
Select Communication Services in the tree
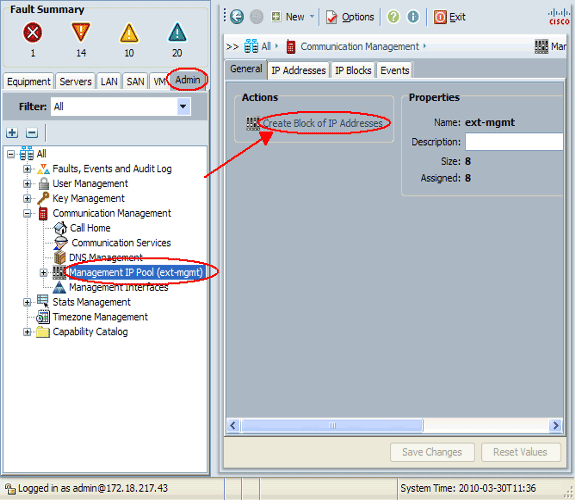pyautogui.click(x=121, y=243)
